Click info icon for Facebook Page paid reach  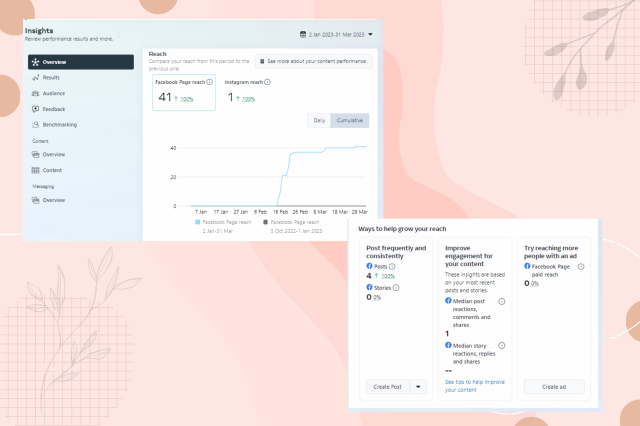(x=581, y=266)
